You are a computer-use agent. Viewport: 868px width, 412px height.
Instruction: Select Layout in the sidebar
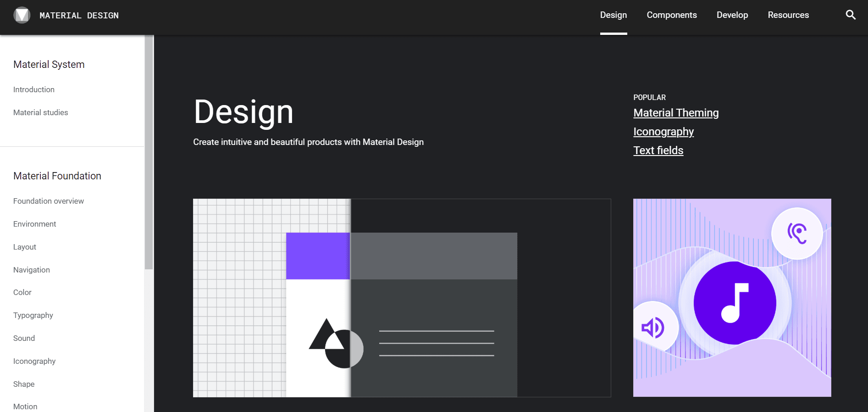(x=25, y=247)
